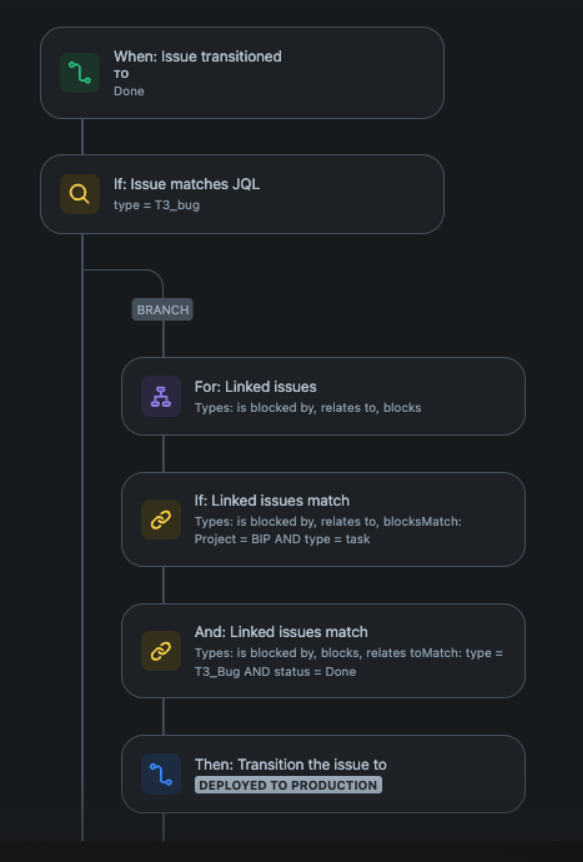The height and width of the screenshot is (862, 583).
Task: Click Project = BIP AND type = task text
Action: click(x=282, y=539)
